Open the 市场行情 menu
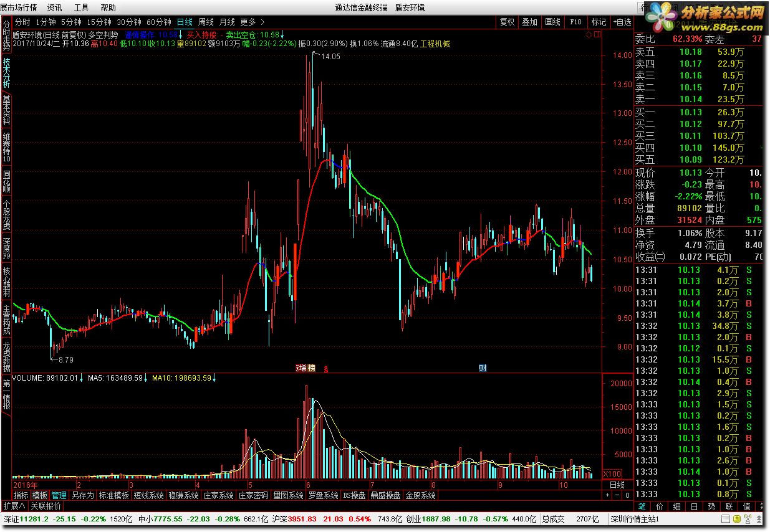The width and height of the screenshot is (770, 532). click(22, 7)
